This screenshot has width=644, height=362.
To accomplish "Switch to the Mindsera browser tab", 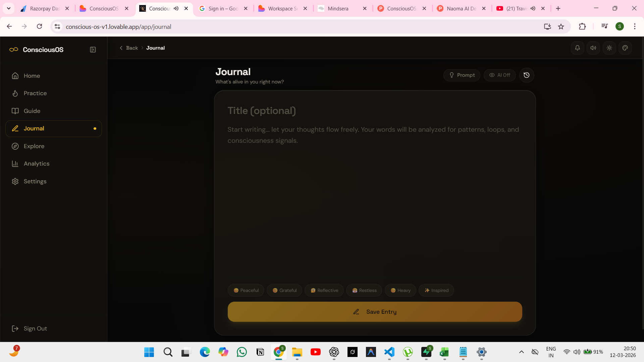I will click(338, 8).
